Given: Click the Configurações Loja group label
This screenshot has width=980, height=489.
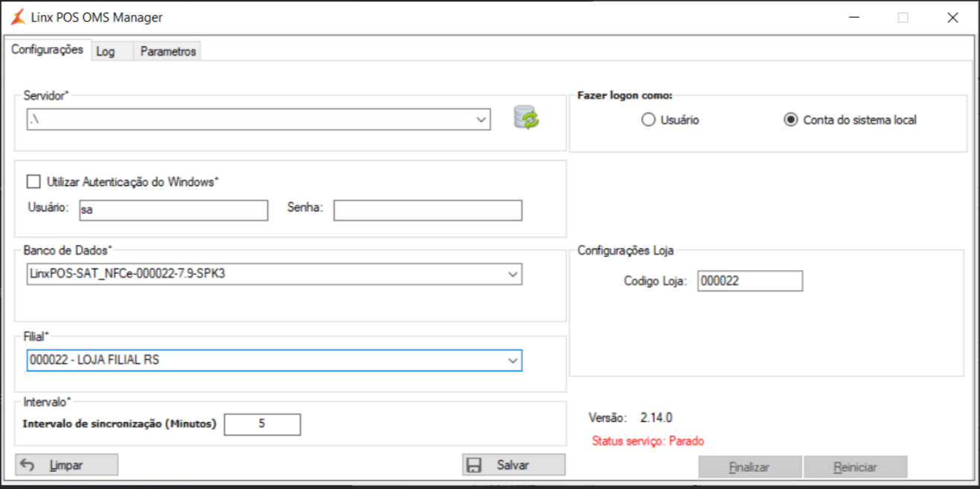Looking at the screenshot, I should pyautogui.click(x=626, y=252).
